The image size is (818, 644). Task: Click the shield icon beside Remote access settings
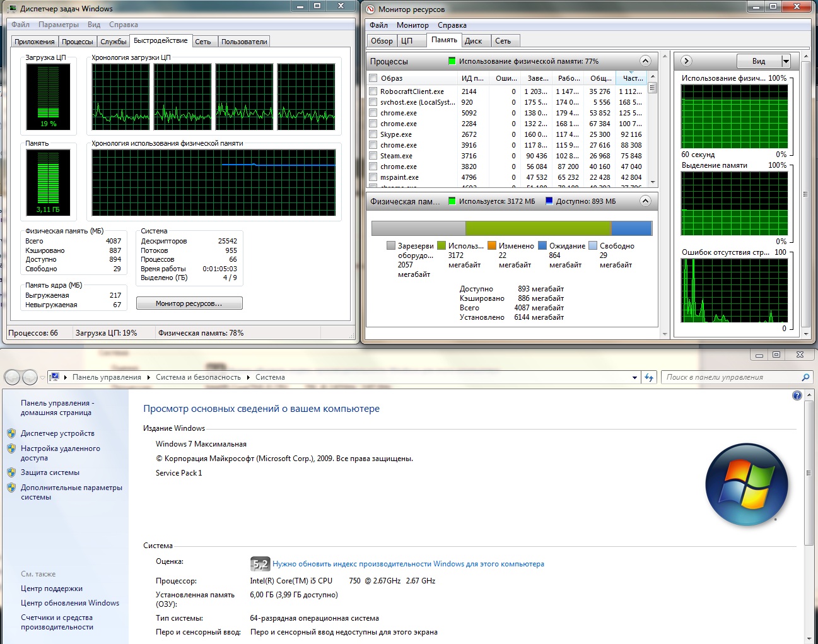tap(11, 448)
